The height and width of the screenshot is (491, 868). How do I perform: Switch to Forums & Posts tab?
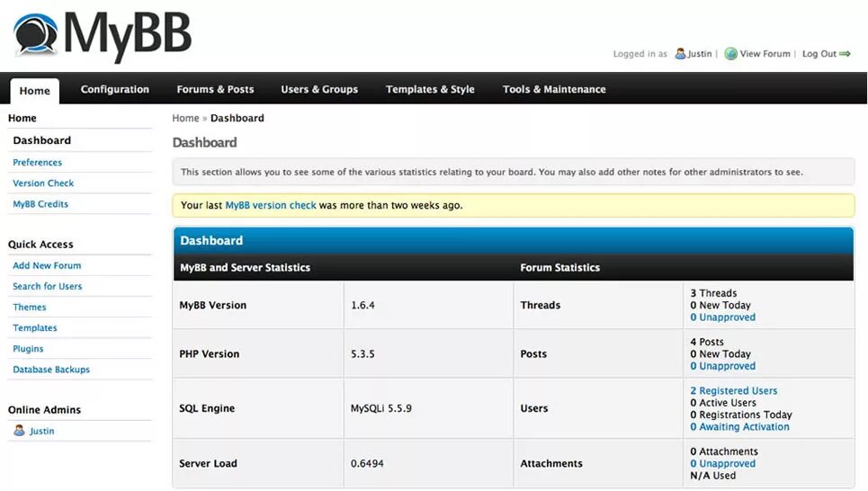pos(215,89)
